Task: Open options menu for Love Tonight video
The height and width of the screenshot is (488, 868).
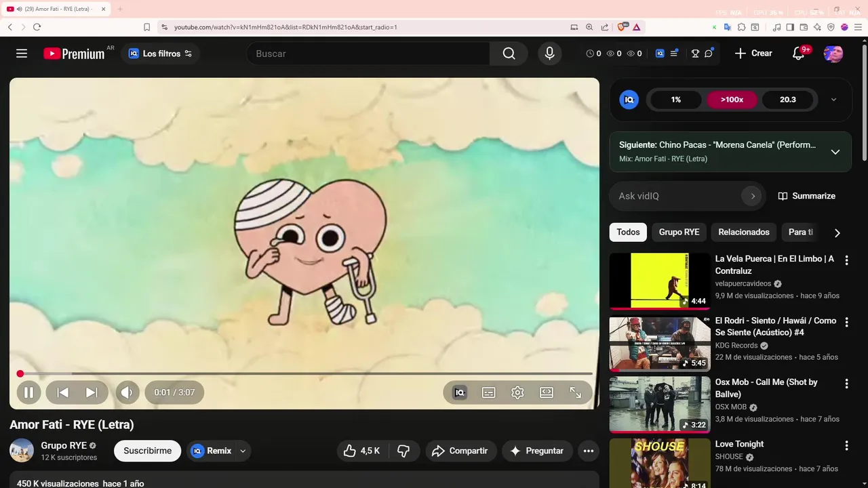Action: coord(846,445)
